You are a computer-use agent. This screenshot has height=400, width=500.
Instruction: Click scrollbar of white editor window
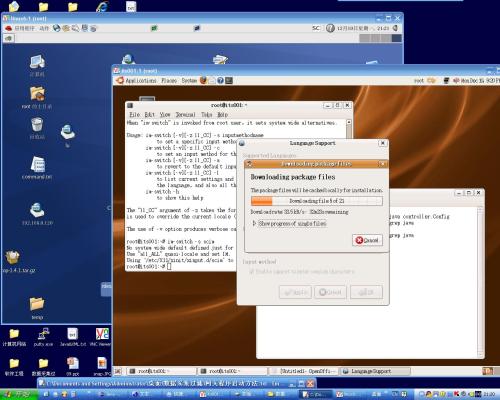[480, 282]
